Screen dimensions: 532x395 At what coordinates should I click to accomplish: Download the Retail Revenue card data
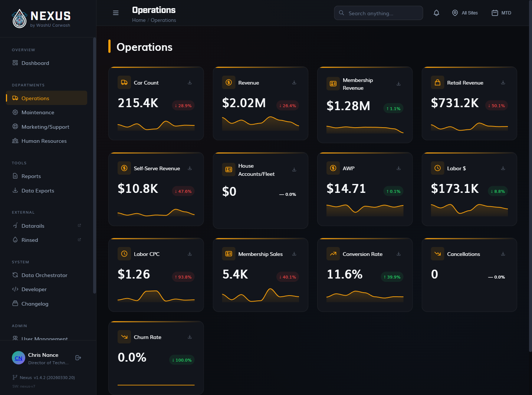[503, 82]
